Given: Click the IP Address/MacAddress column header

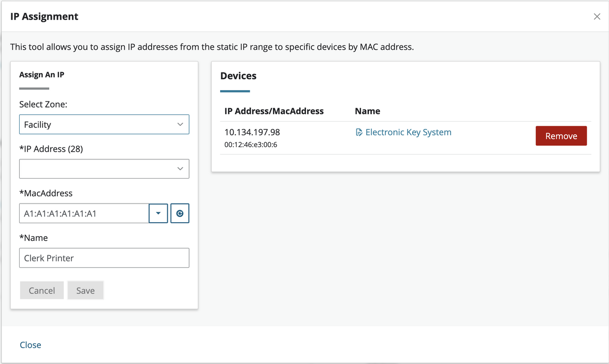Looking at the screenshot, I should coord(273,111).
